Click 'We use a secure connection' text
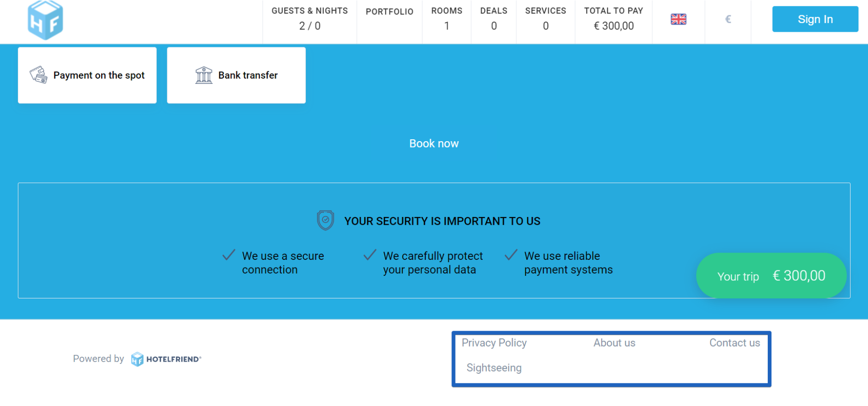The image size is (868, 406). pos(283,263)
